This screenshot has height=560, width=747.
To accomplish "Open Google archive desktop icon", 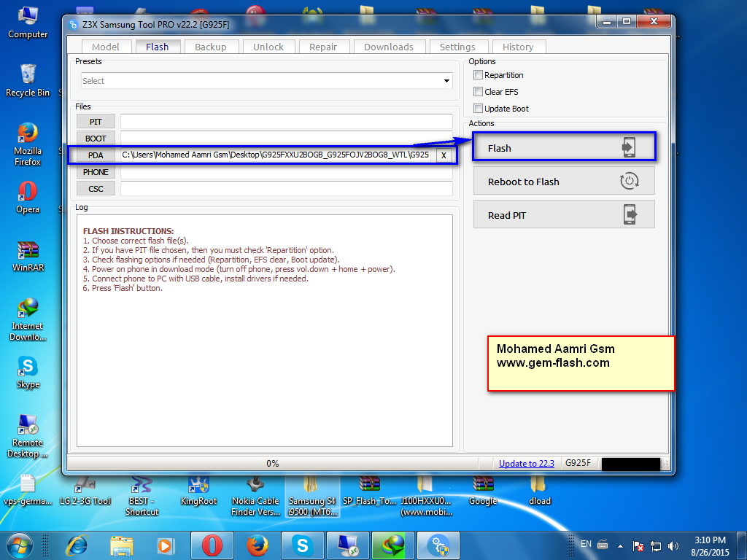I will coord(483,491).
